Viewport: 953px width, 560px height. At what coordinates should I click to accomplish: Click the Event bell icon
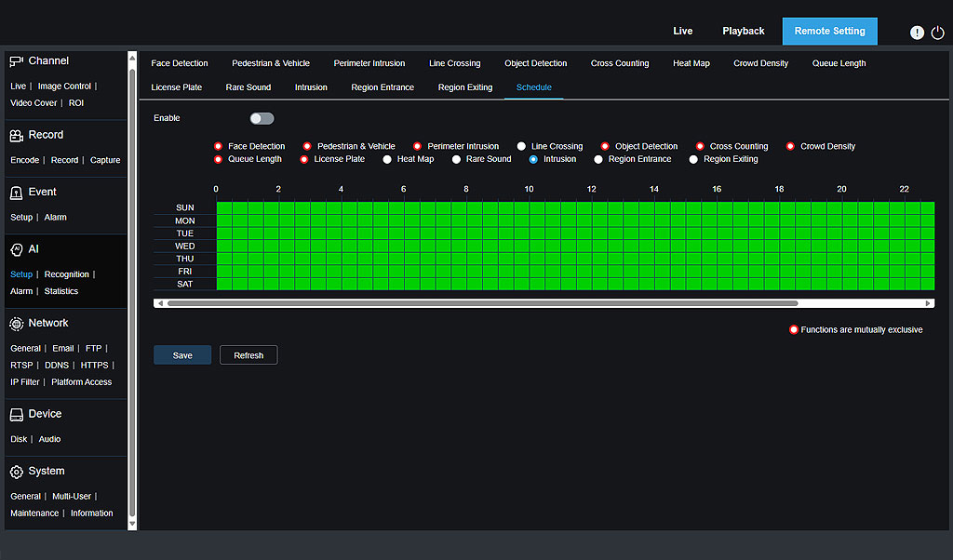(x=17, y=193)
